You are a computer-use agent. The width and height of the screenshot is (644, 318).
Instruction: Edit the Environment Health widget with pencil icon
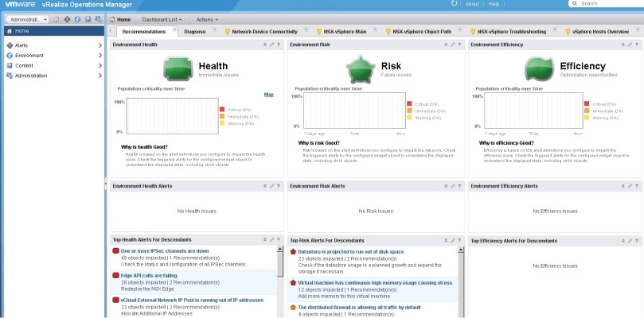pyautogui.click(x=272, y=45)
